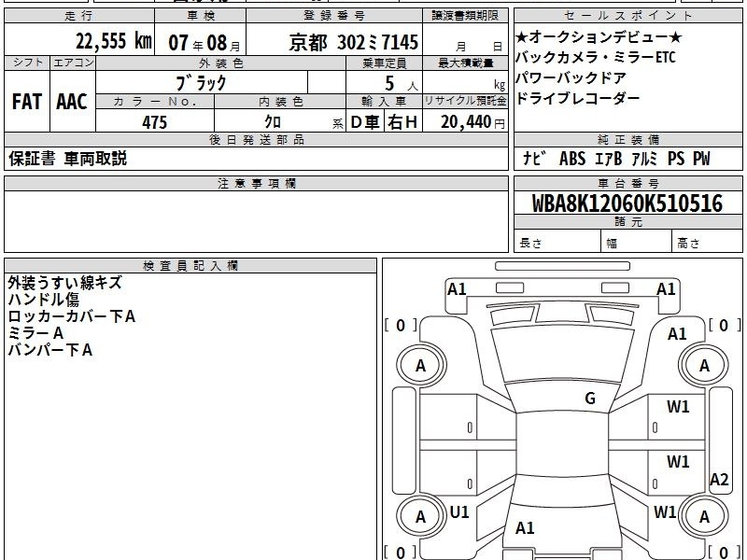Image resolution: width=747 pixels, height=560 pixels.
Task: Click the エアコン header cell
Action: [x=73, y=63]
